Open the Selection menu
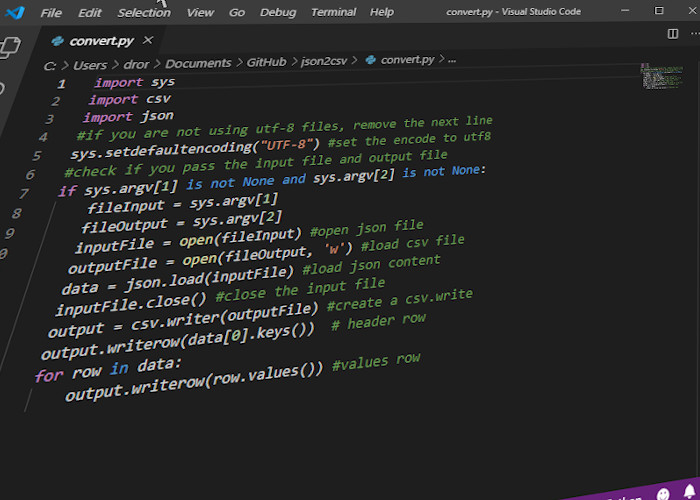The width and height of the screenshot is (700, 500). (x=144, y=12)
